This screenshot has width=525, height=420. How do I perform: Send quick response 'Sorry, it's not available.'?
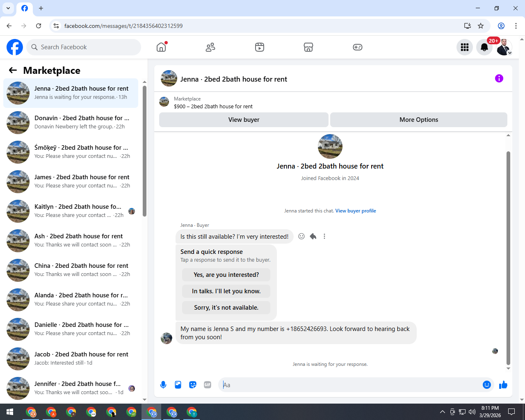(226, 308)
